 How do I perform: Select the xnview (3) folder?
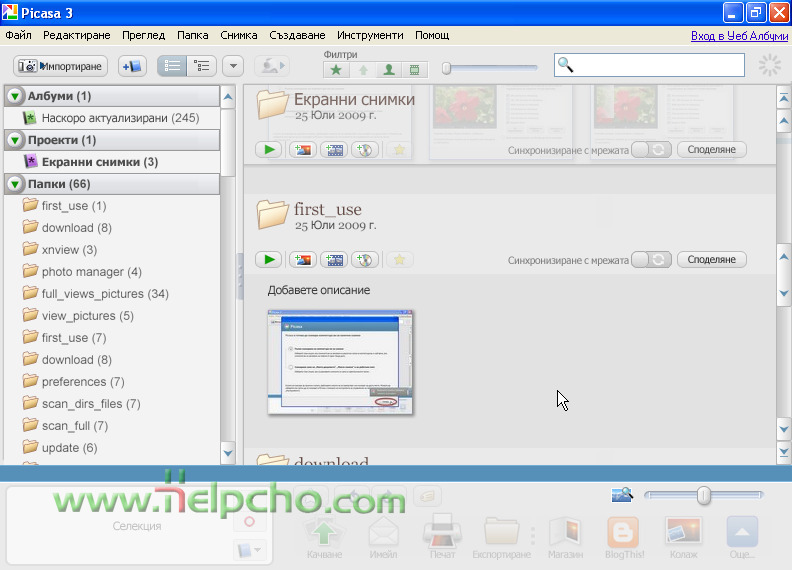click(x=112, y=250)
